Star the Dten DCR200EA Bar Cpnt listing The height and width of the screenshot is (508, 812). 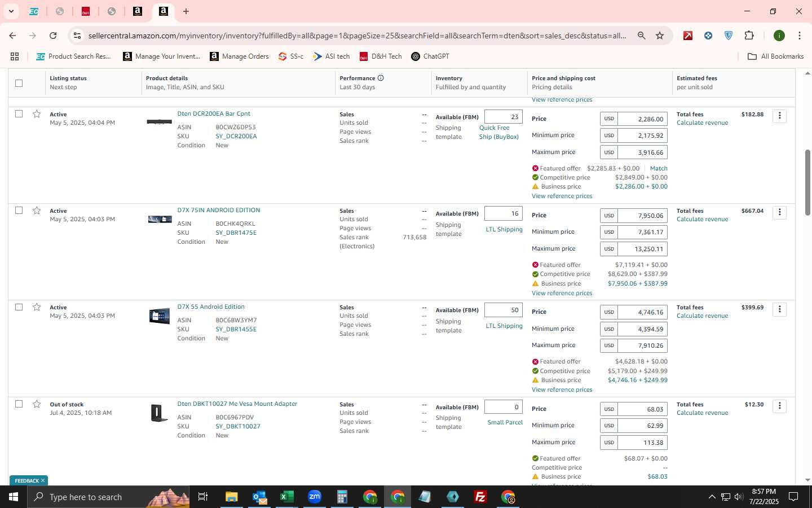click(x=37, y=114)
